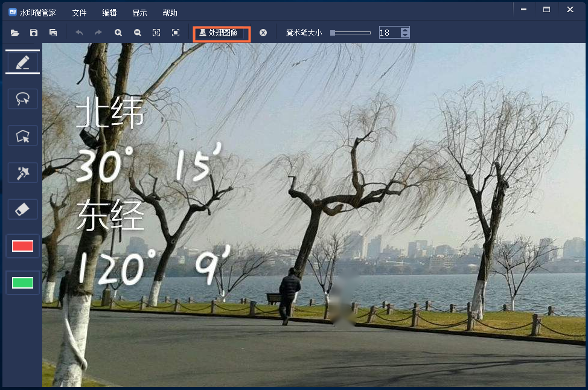
Task: Open an image file
Action: tap(14, 33)
